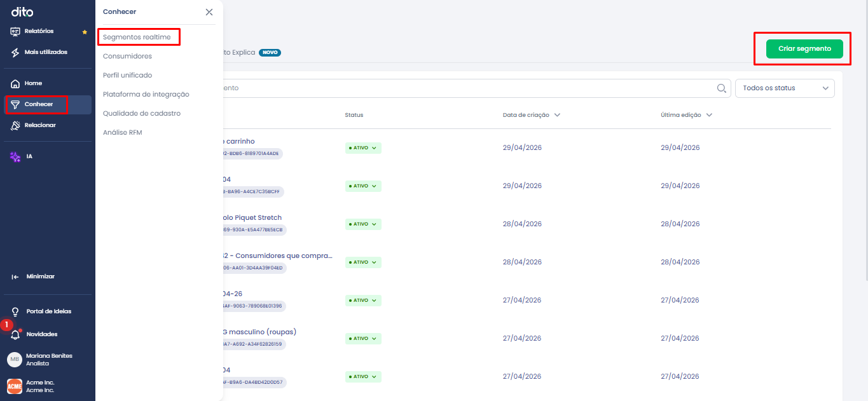Click the Dito logo

pos(22,12)
